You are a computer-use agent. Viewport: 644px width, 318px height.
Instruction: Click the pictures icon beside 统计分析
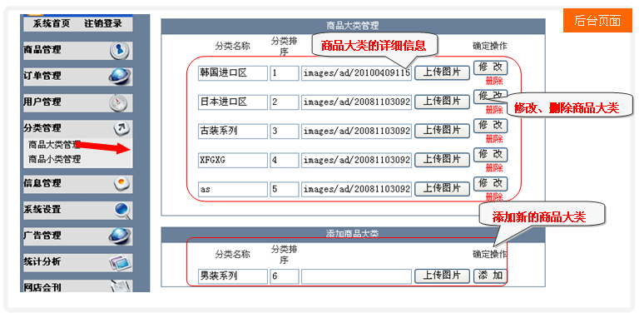[x=121, y=262]
